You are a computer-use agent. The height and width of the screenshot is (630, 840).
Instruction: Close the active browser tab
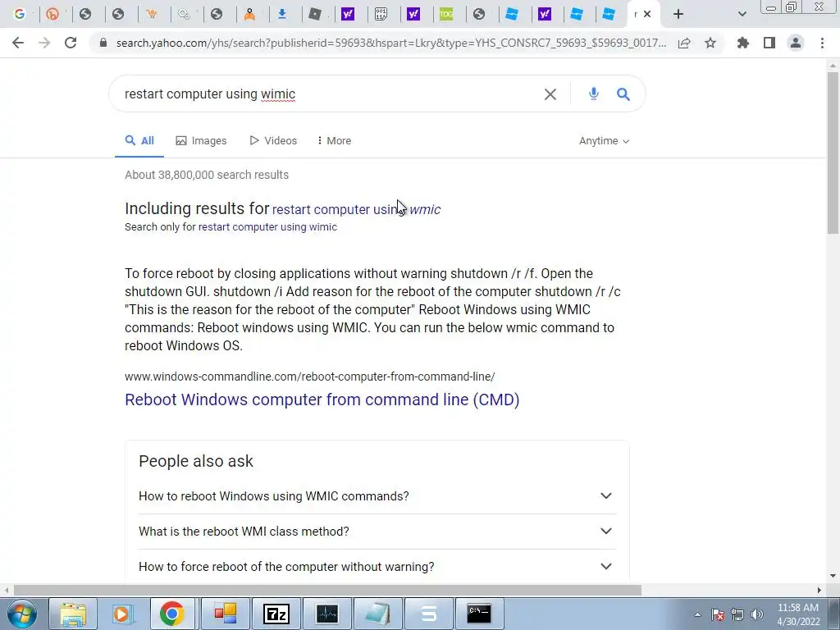[647, 15]
